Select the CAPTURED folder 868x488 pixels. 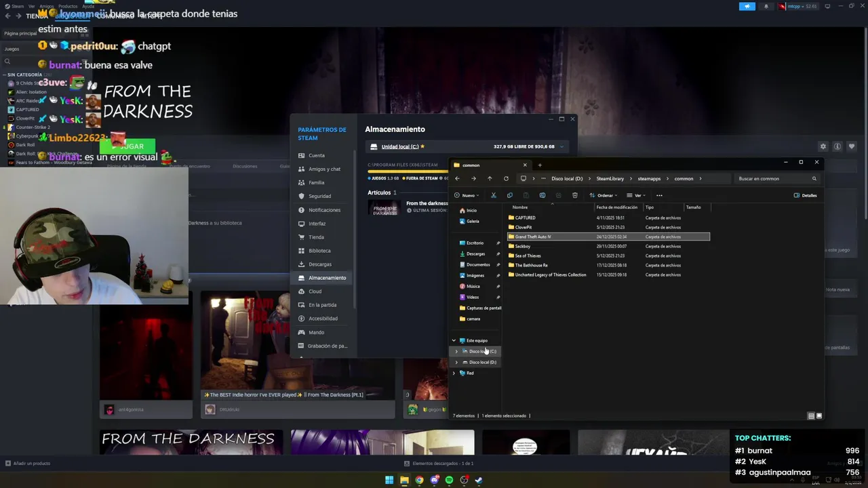click(x=608, y=218)
